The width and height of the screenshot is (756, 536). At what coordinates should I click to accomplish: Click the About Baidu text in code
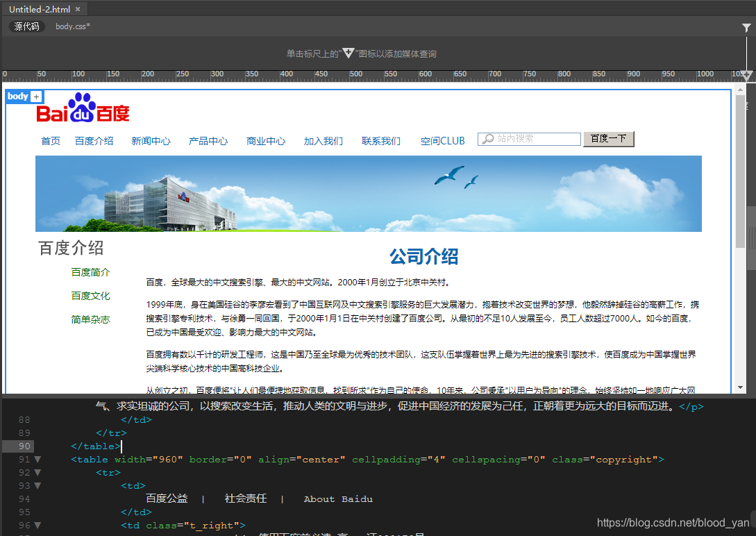coord(338,499)
